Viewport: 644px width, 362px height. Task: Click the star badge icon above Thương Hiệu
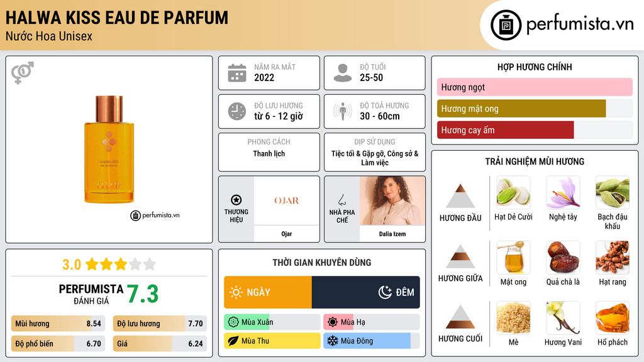click(x=236, y=200)
